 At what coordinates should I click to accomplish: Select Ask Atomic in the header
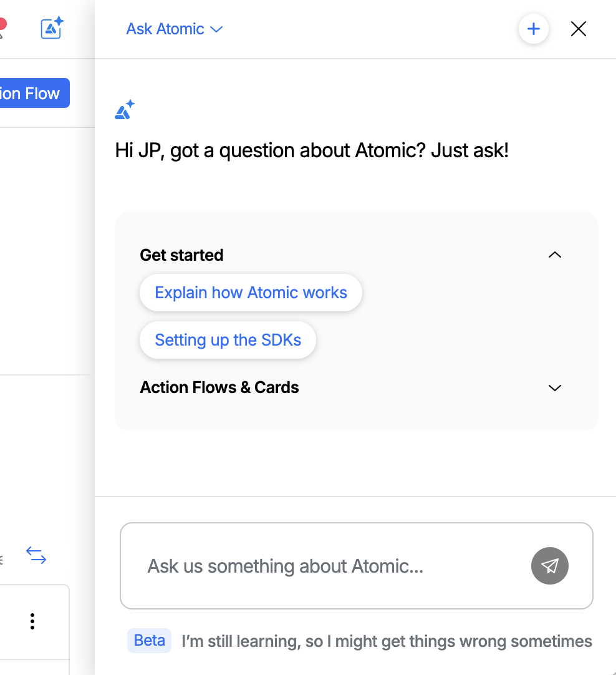[165, 29]
